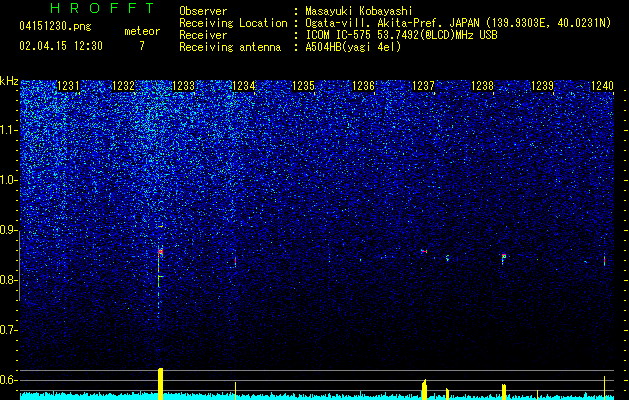Click the 1232 time marker
This screenshot has width=629, height=400.
pyautogui.click(x=123, y=86)
